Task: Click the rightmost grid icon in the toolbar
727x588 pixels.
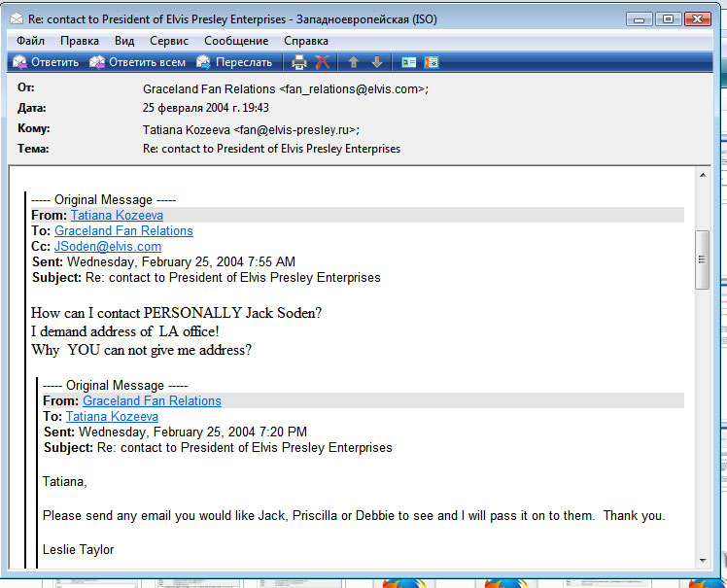Action: coord(432,62)
